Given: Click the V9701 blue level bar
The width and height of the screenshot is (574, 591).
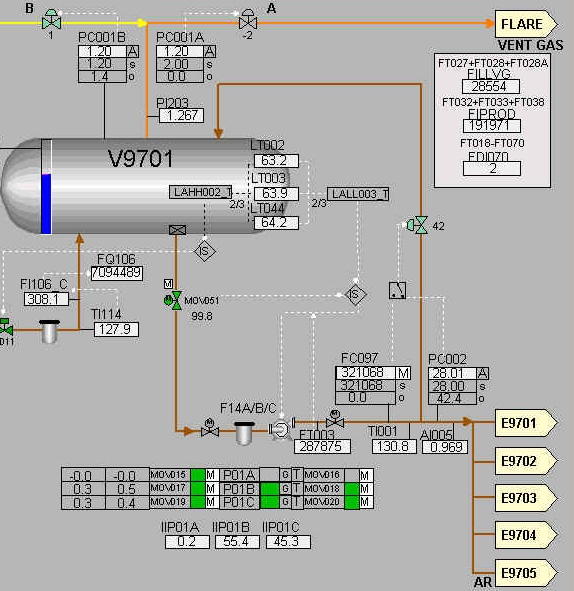Looking at the screenshot, I should pos(46,204).
